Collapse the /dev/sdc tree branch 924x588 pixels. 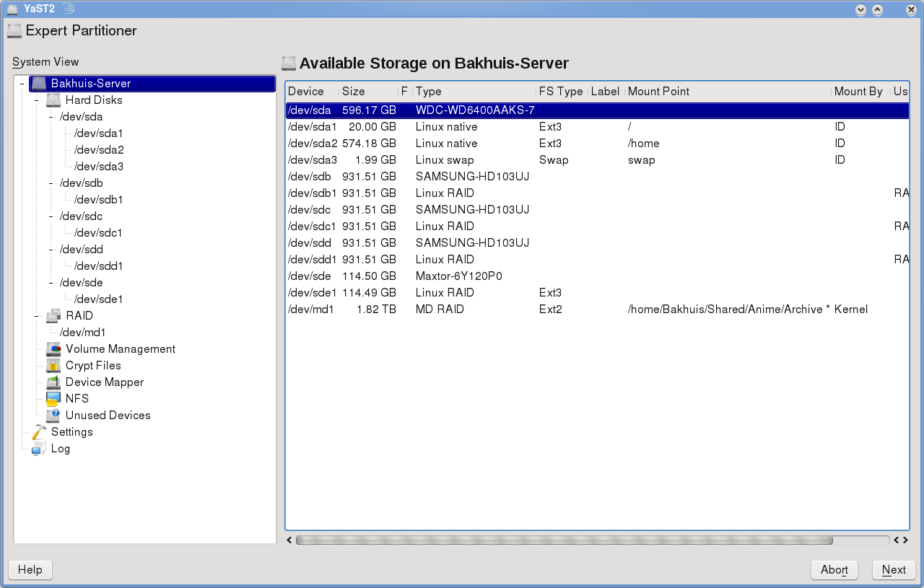coord(51,216)
